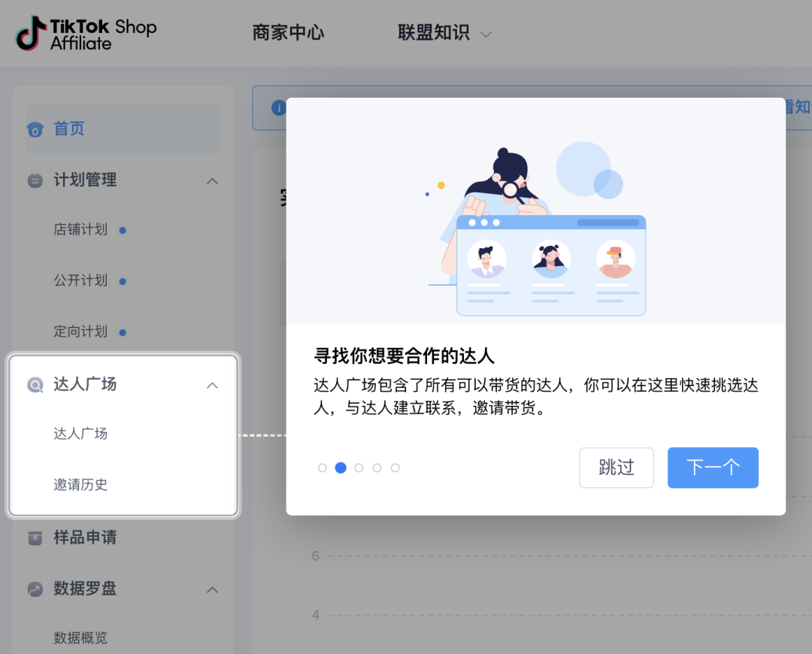
Task: Click the blue info icon in banner
Action: (x=278, y=107)
